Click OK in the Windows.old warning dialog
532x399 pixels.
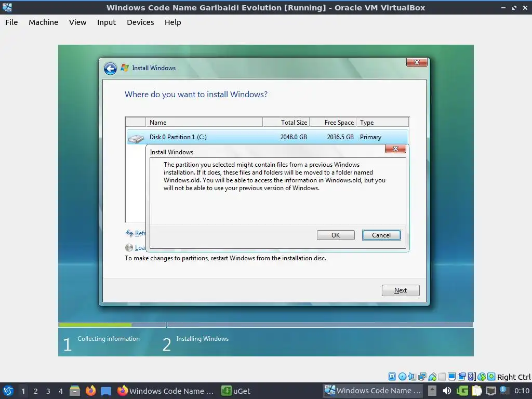coord(336,235)
